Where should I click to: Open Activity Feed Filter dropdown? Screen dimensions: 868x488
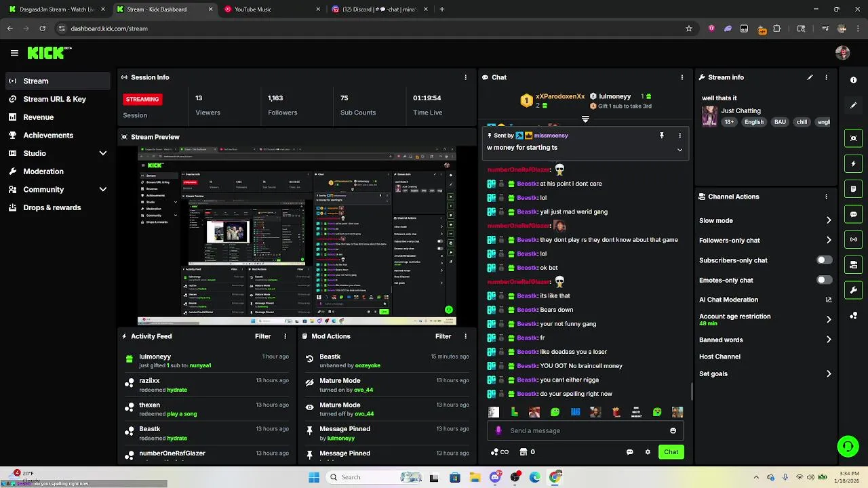click(262, 336)
